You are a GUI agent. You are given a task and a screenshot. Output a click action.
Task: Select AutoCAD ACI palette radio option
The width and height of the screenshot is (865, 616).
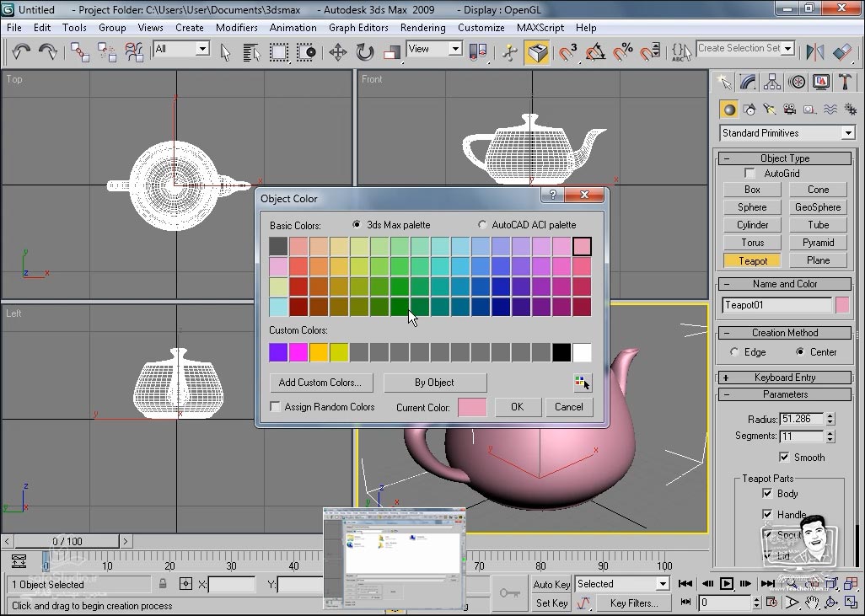point(482,224)
